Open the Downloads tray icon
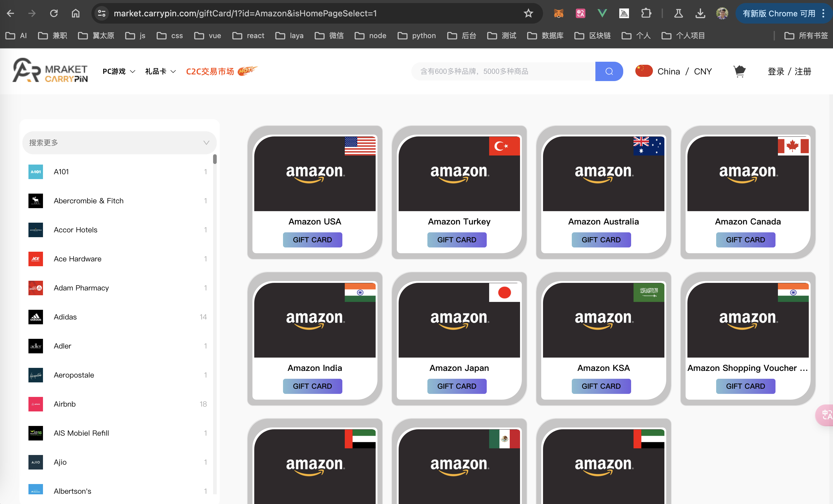Screen dimensions: 833x504 [700, 14]
